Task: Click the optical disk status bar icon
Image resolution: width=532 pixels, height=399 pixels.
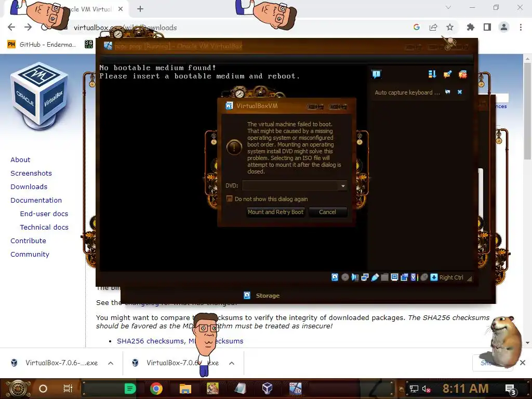Action: [x=345, y=277]
